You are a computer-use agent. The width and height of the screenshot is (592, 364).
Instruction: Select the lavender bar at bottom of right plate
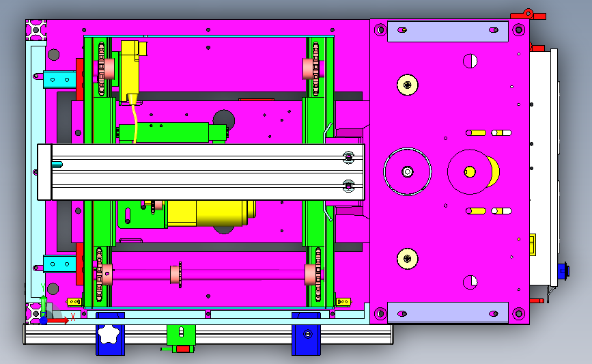[448, 312]
